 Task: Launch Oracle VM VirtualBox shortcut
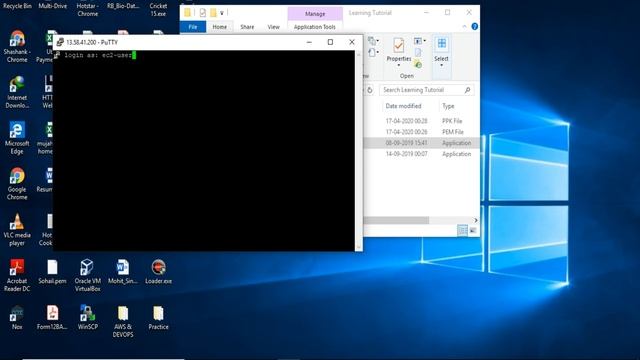[87, 276]
